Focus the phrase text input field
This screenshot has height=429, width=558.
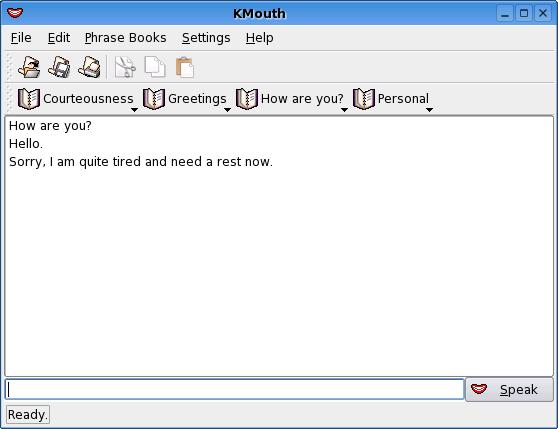tap(235, 389)
